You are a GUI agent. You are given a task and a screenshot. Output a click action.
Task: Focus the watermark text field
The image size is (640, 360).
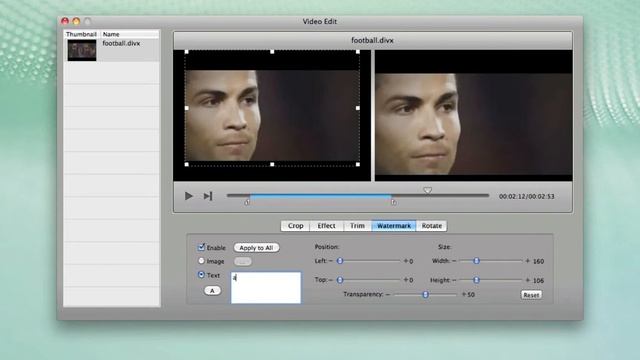(x=266, y=288)
